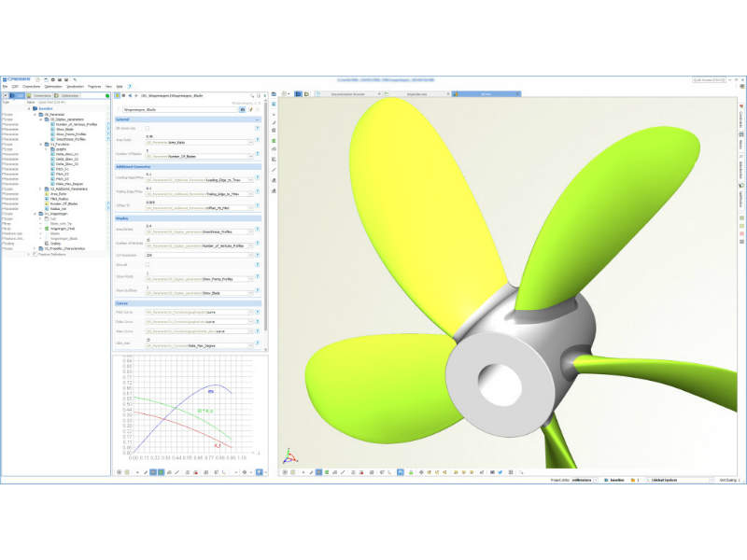This screenshot has width=747, height=560.
Task: Click the Quick Access search box
Action: tap(710, 80)
